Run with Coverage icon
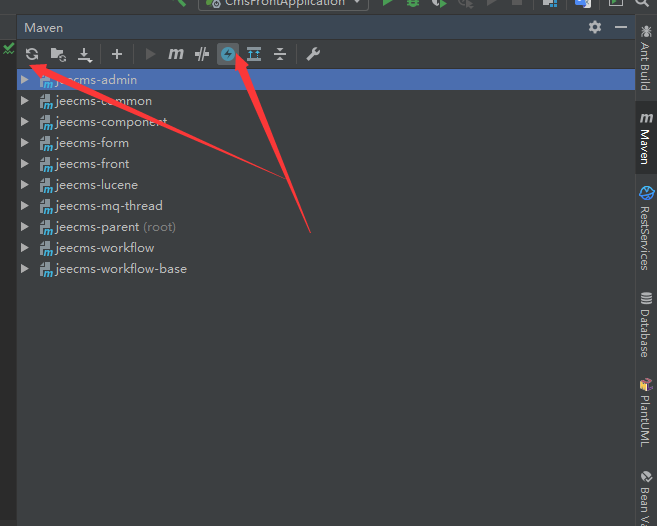The height and width of the screenshot is (526, 657). pyautogui.click(x=439, y=3)
